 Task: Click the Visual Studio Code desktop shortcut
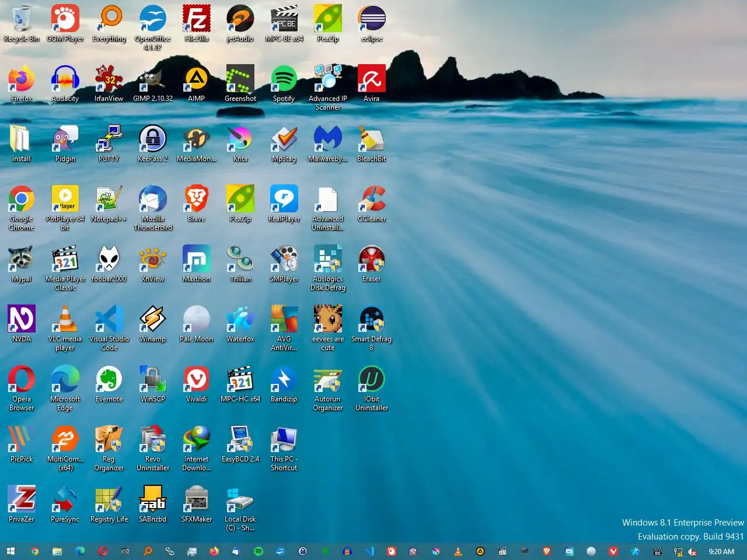(109, 328)
